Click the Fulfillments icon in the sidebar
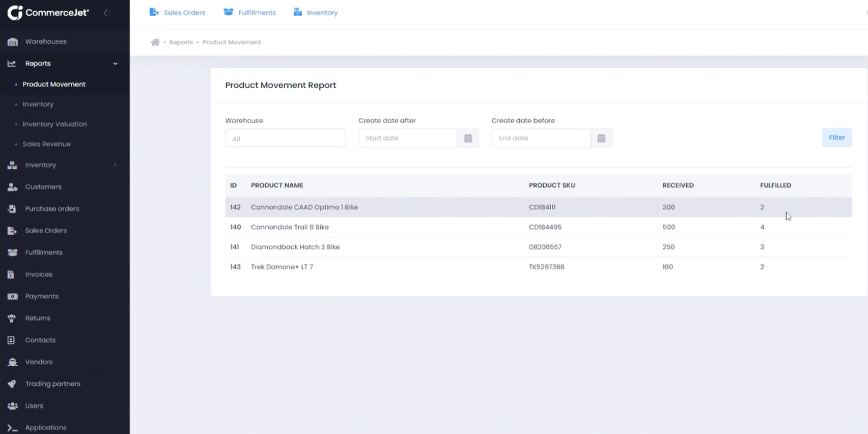This screenshot has width=868, height=434. [12, 253]
